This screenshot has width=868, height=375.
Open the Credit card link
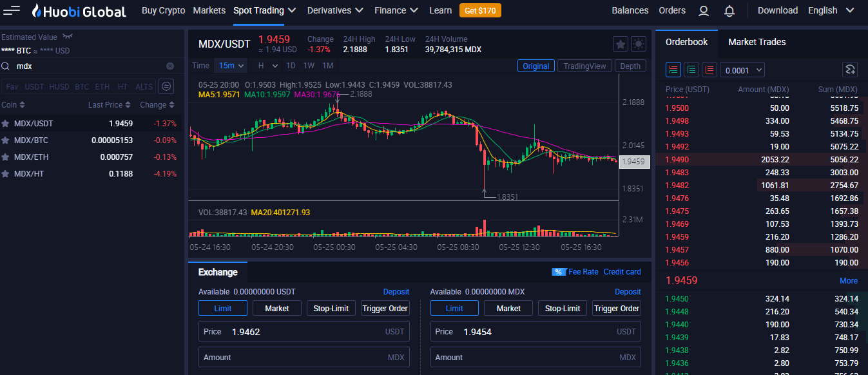(x=622, y=272)
